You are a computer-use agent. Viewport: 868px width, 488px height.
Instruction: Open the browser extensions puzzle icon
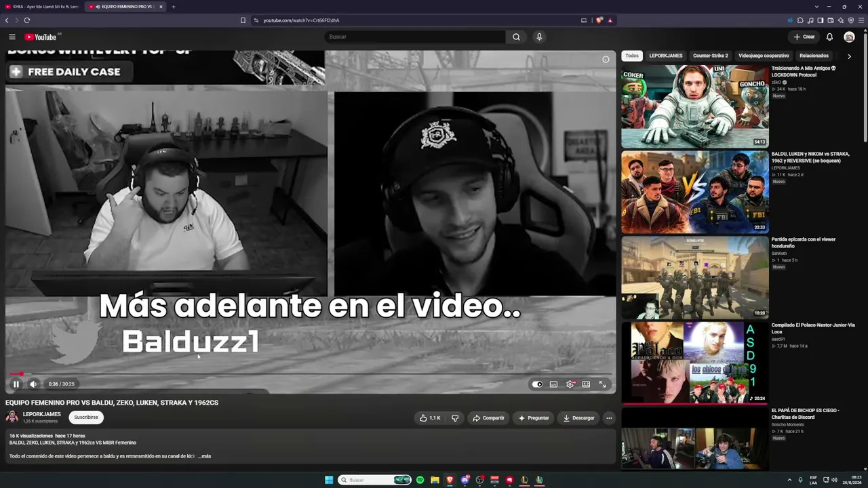coord(800,20)
